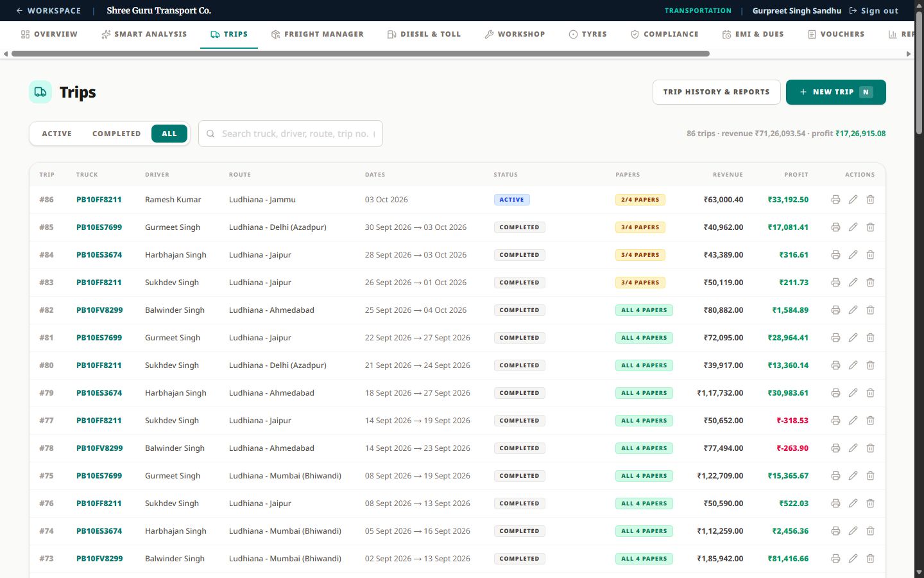
Task: Show only Completed trips filter
Action: (116, 134)
